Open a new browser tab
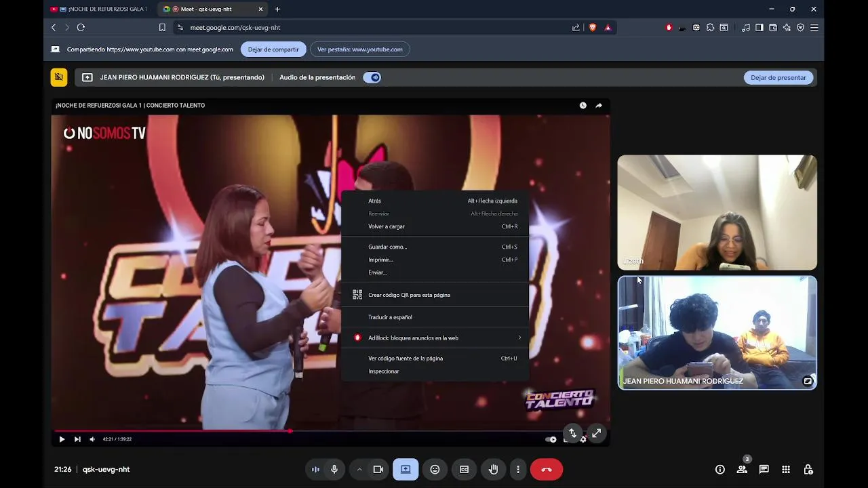The width and height of the screenshot is (868, 488). [x=277, y=9]
